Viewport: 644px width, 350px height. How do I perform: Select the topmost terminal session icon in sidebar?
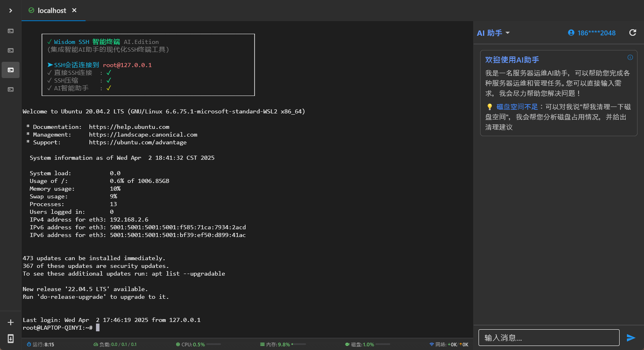(11, 31)
